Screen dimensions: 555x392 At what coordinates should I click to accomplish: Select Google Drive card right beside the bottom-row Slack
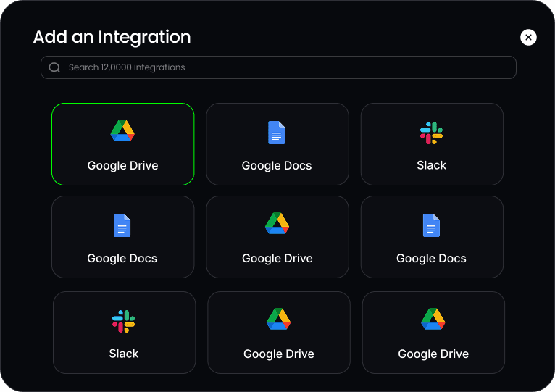(x=279, y=333)
